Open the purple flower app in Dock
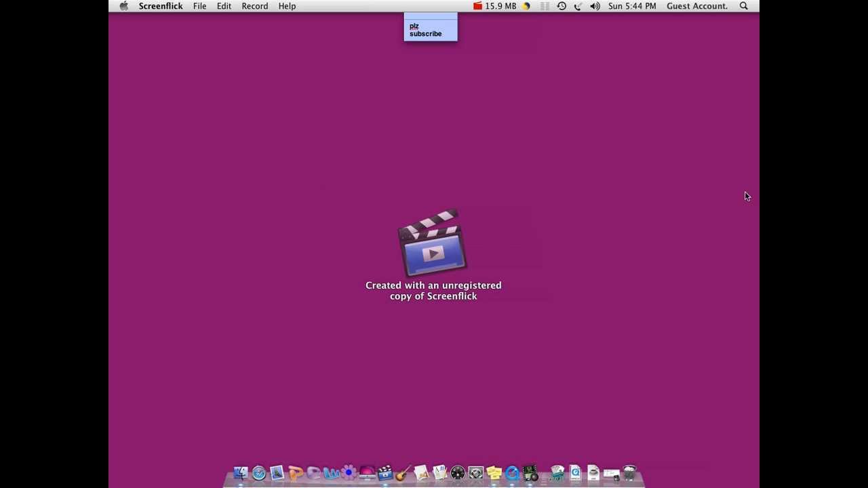Image resolution: width=868 pixels, height=488 pixels. point(349,472)
